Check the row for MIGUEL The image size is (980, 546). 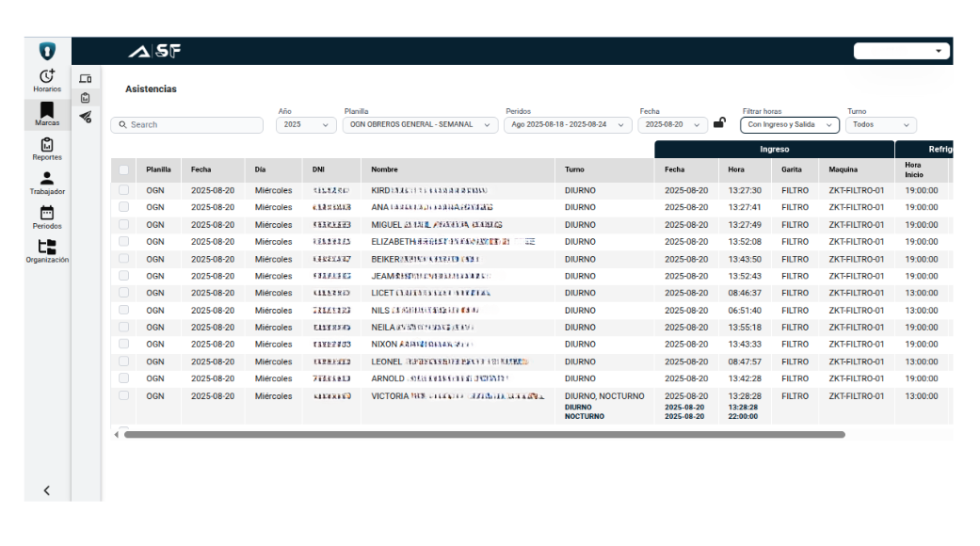[x=123, y=224]
